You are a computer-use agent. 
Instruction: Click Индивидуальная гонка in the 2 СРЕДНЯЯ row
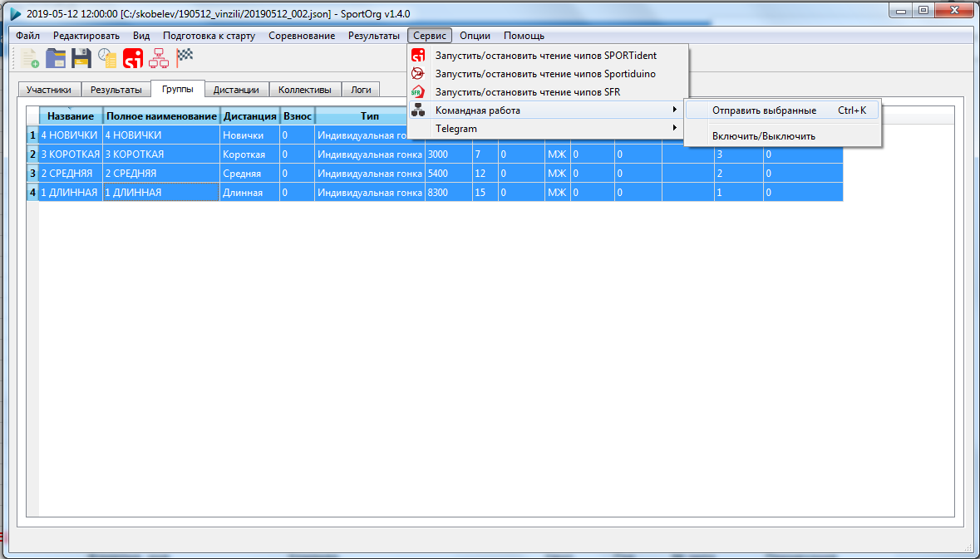coord(370,173)
